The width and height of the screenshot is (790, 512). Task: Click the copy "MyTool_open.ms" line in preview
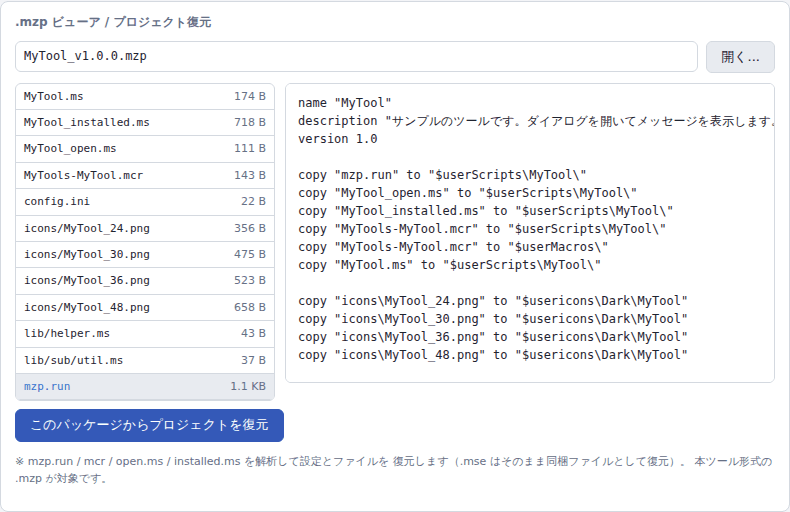467,193
